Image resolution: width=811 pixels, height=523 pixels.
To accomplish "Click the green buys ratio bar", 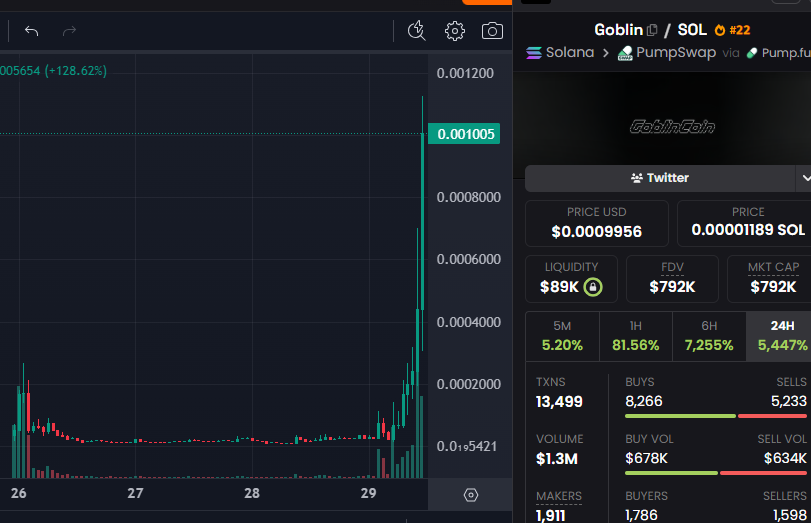I will coord(680,416).
